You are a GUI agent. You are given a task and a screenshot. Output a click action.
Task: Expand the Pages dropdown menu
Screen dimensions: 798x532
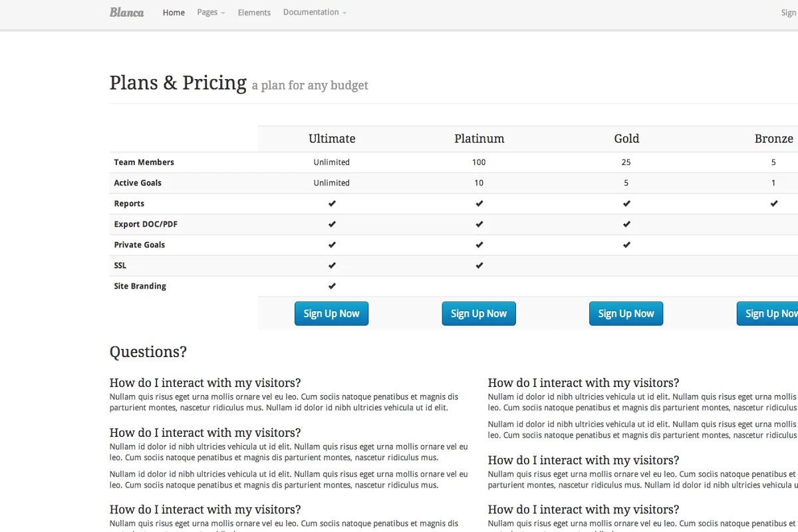(211, 13)
